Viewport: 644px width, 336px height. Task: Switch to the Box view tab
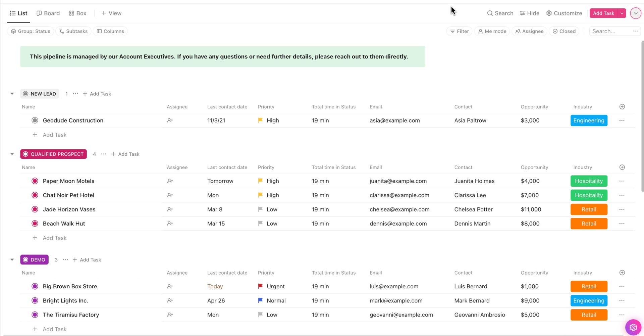click(x=77, y=13)
